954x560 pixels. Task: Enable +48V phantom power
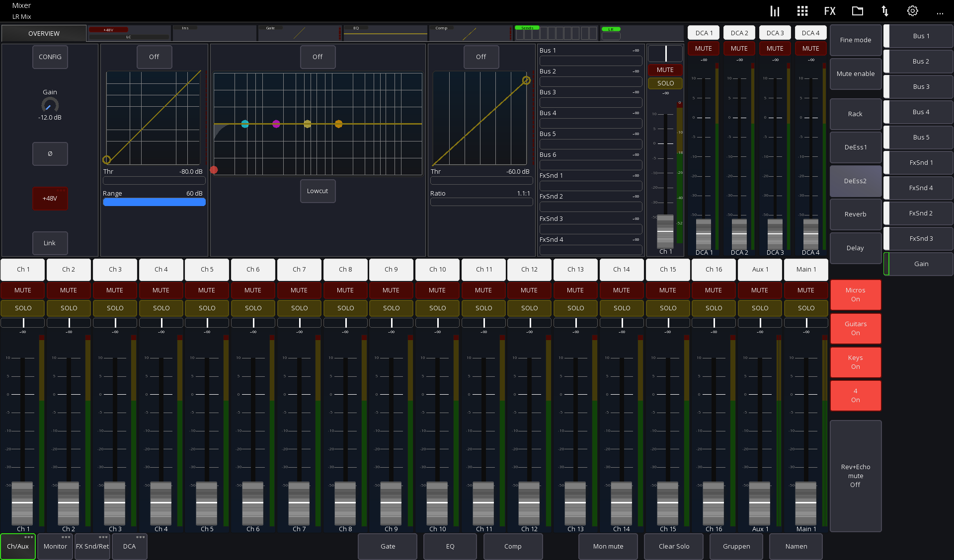point(50,198)
